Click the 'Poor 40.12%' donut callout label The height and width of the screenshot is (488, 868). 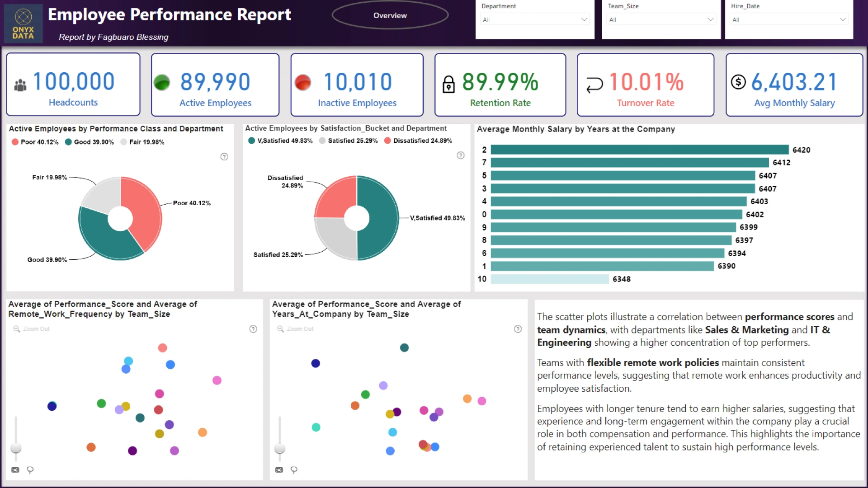pos(192,203)
